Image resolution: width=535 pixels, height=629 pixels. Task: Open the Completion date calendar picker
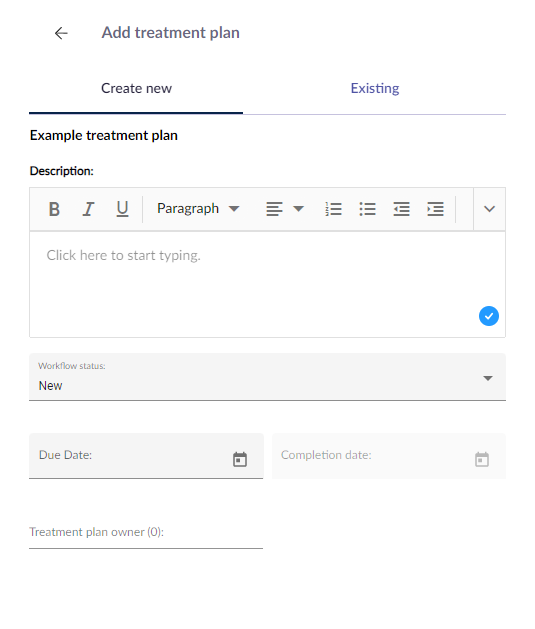pos(482,459)
